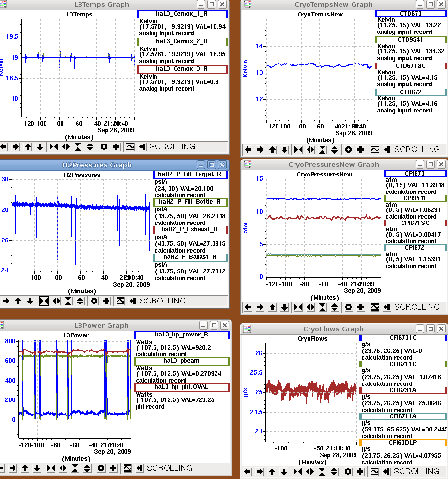
Task: Expand the vertical axis in CryoTempsNew Graph
Action: point(335,150)
